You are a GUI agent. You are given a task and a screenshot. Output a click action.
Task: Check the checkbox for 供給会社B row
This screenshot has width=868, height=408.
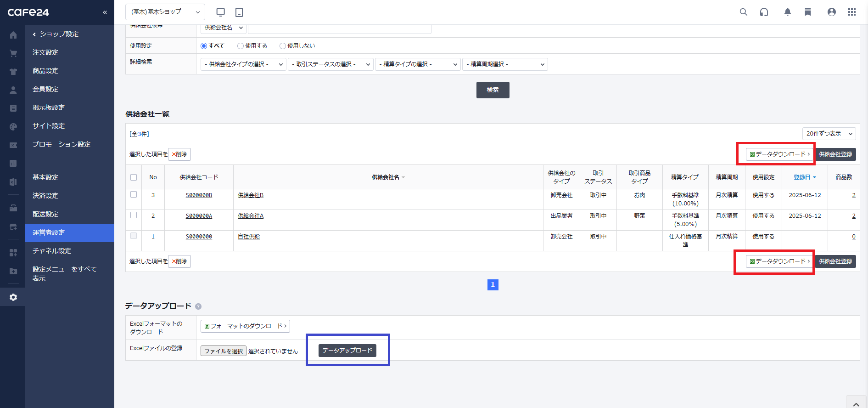pyautogui.click(x=134, y=194)
